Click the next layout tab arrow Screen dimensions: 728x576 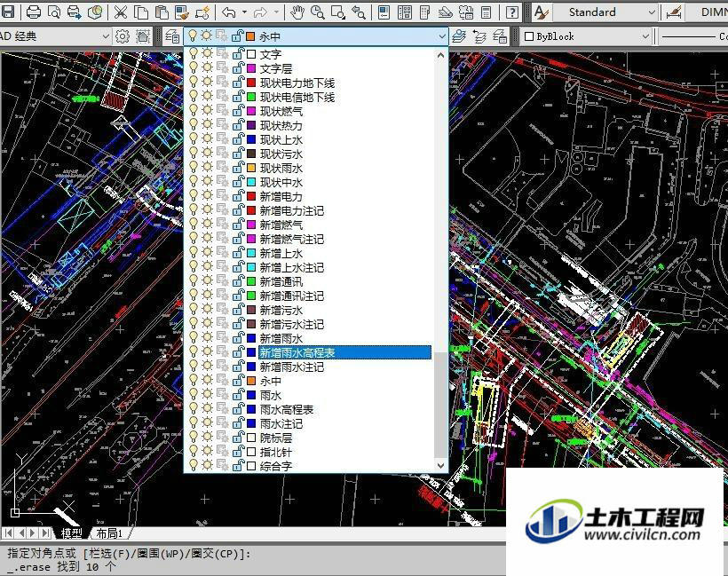click(x=34, y=533)
